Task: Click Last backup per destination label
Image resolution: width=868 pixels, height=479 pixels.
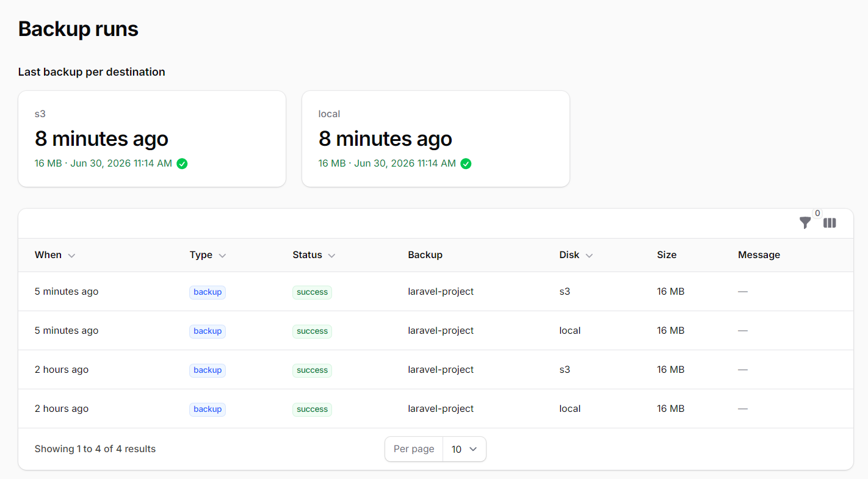Action: pyautogui.click(x=92, y=72)
